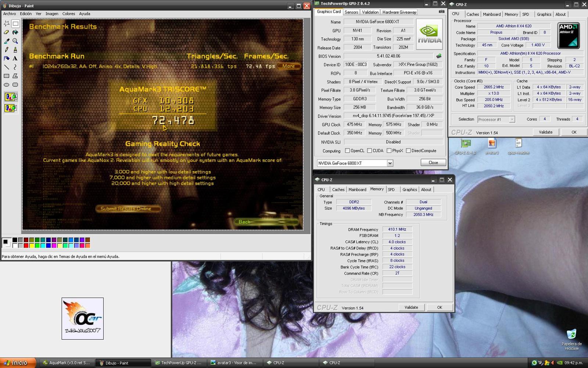Pick the bright red color swatch

pyautogui.click(x=26, y=245)
